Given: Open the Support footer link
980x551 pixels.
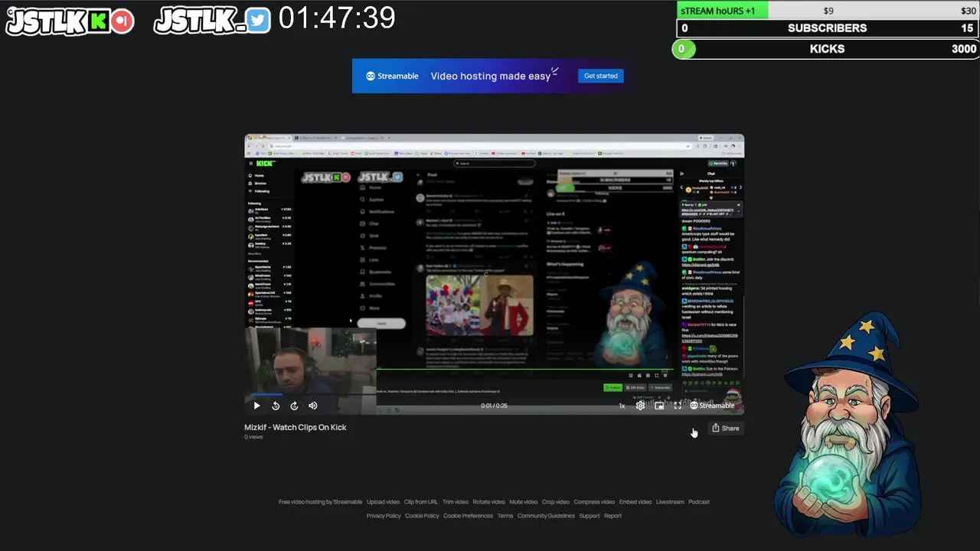Looking at the screenshot, I should [x=590, y=516].
